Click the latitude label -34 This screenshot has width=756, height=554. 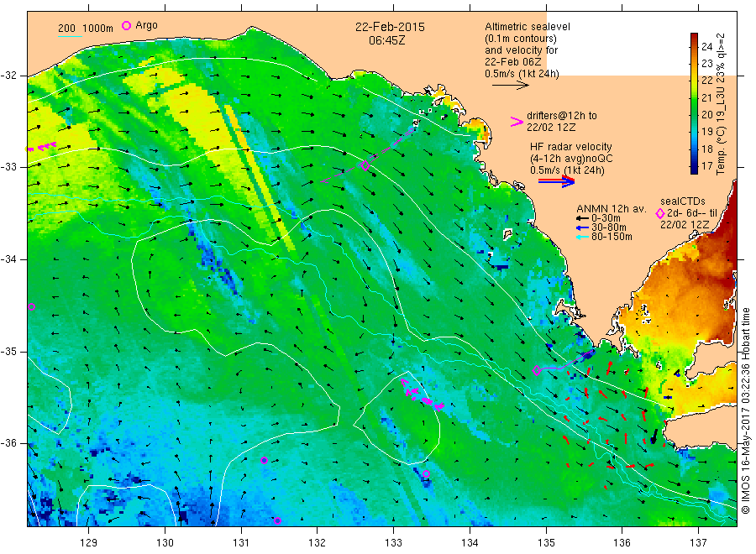[8, 259]
